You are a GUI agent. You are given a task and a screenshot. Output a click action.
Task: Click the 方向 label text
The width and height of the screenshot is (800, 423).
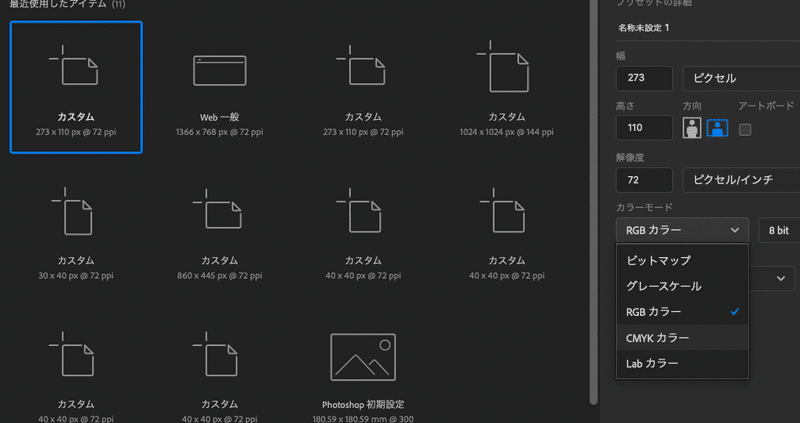[692, 106]
